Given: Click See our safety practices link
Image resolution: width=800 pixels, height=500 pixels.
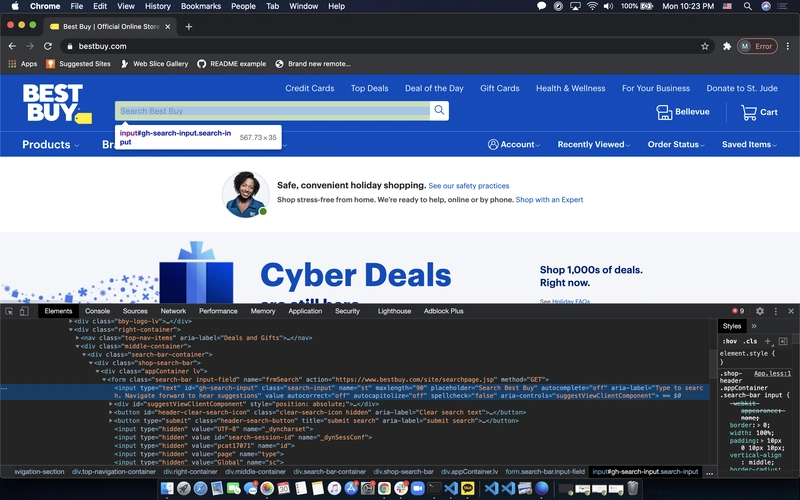Looking at the screenshot, I should 468,186.
